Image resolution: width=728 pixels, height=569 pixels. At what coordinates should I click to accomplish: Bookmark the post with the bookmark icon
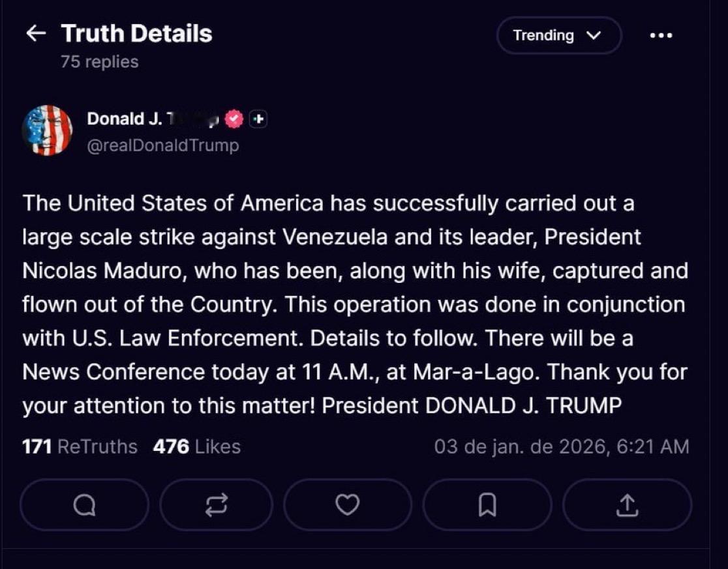(487, 504)
